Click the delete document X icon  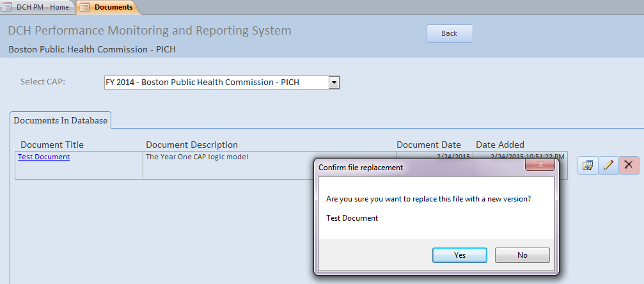point(629,165)
